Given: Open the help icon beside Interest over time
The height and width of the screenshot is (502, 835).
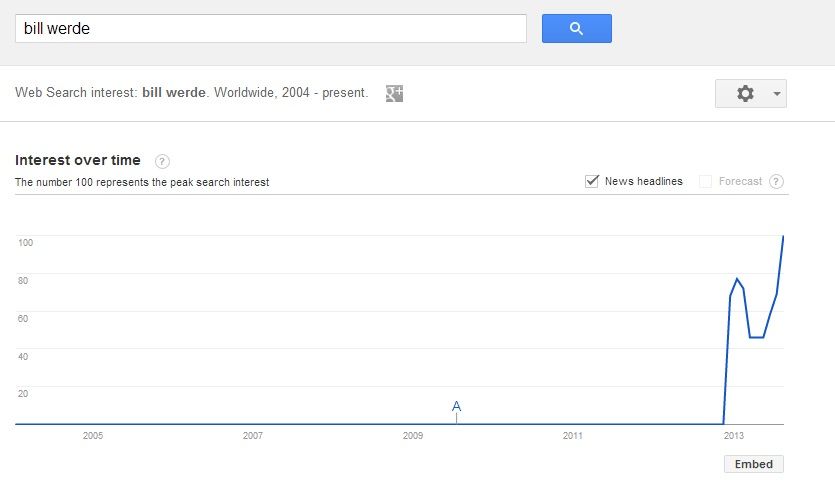Looking at the screenshot, I should point(162,161).
